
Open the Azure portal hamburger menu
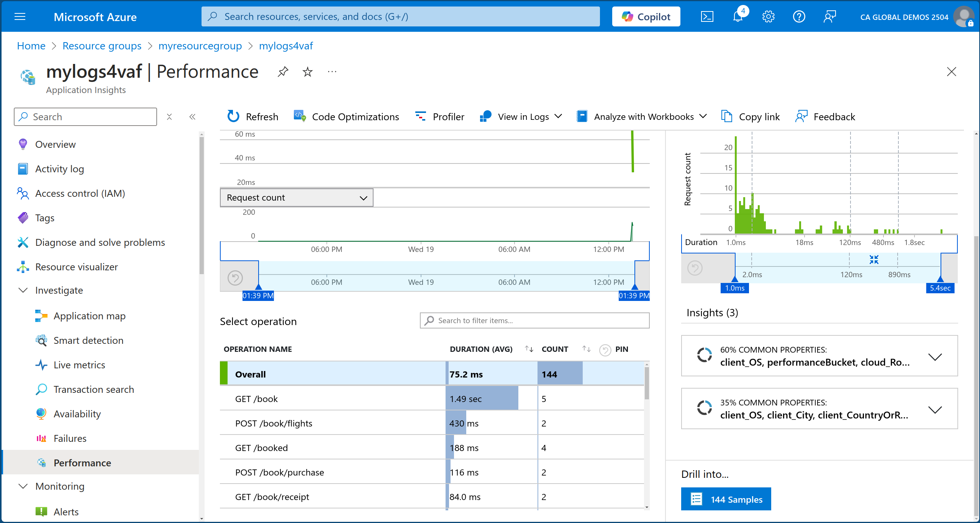click(x=20, y=17)
